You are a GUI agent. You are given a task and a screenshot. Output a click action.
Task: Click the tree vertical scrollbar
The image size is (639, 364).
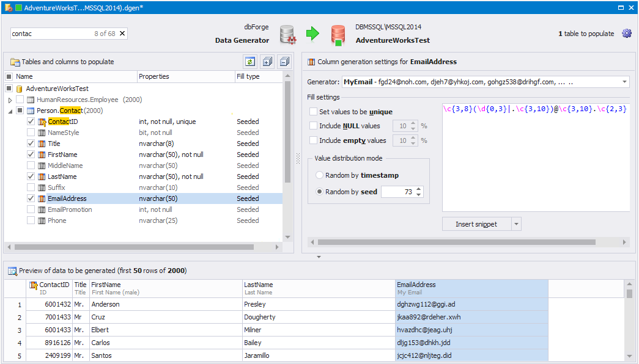coord(287,131)
